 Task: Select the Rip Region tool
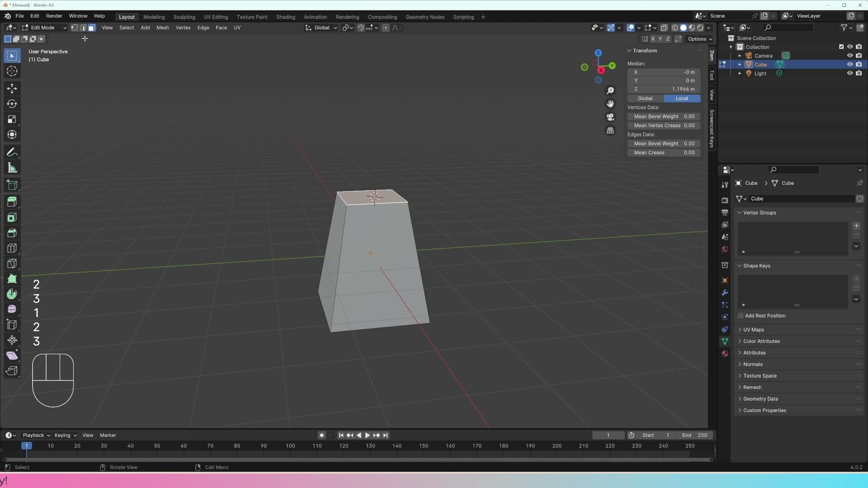coord(12,371)
